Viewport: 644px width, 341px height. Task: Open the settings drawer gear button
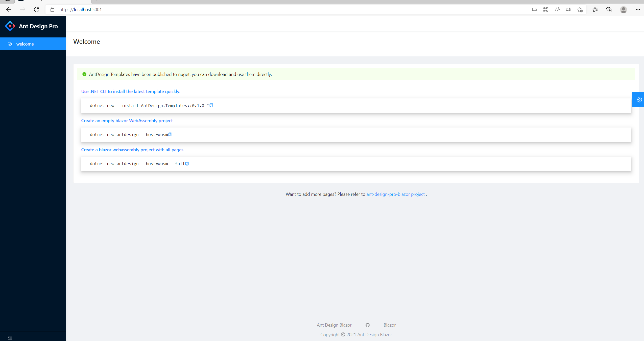tap(638, 99)
